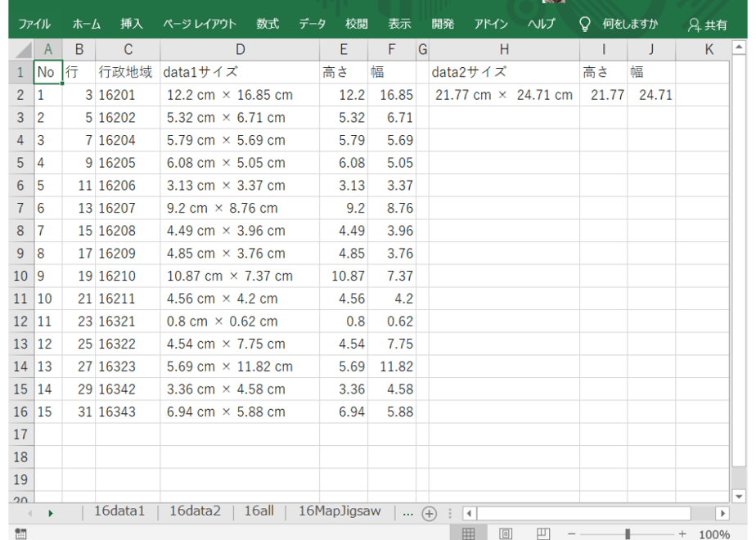Screen dimensions: 756x540
Task: Open the データ ribbon tab
Action: click(x=312, y=24)
